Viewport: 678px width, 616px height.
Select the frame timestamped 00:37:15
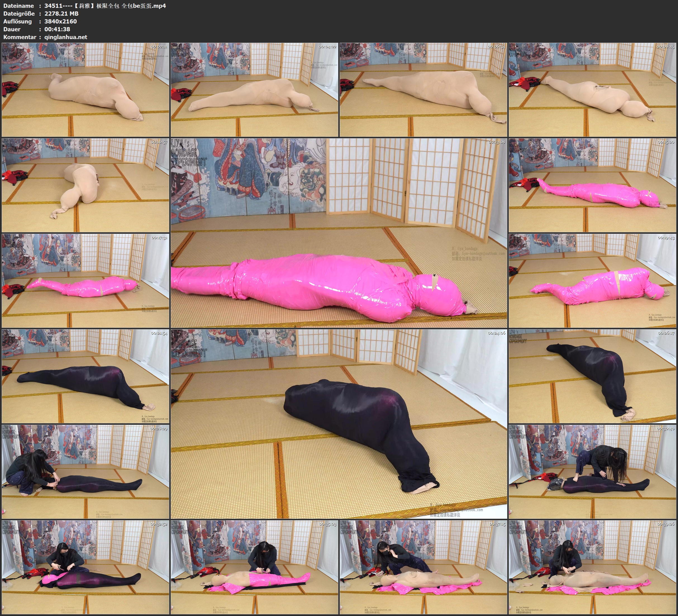tap(423, 567)
